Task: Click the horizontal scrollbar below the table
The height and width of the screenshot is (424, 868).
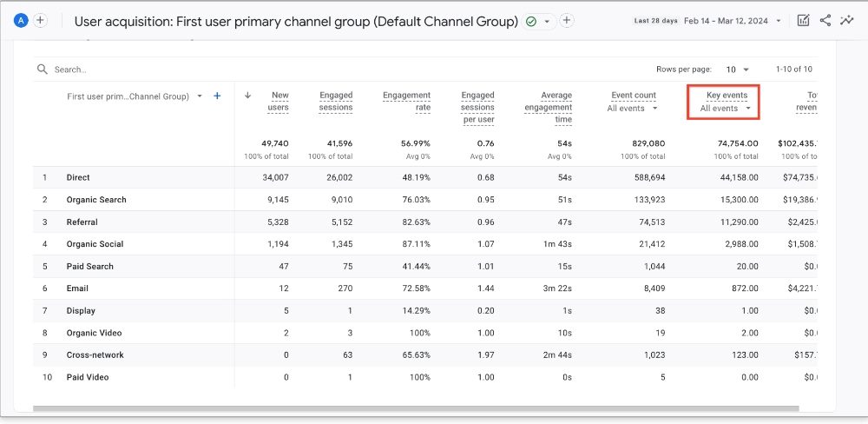Action: tap(416, 408)
